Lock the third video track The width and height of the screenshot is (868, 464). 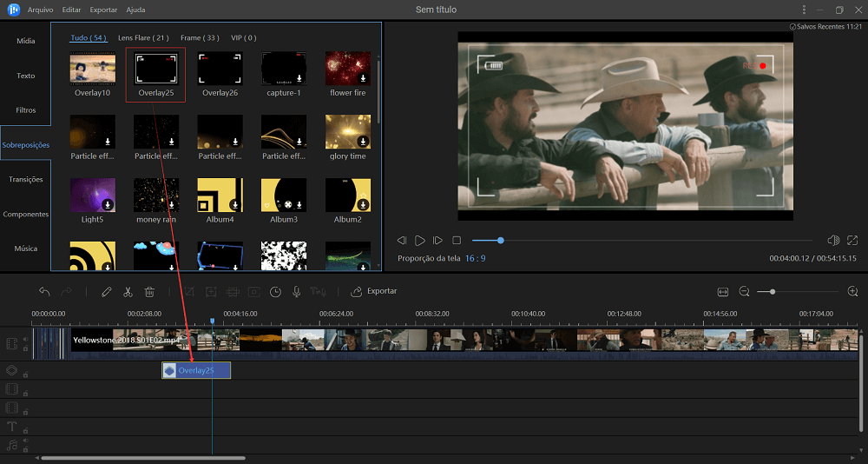pyautogui.click(x=25, y=412)
